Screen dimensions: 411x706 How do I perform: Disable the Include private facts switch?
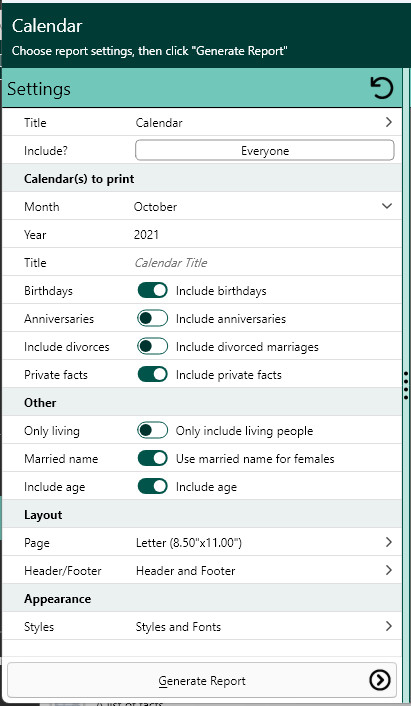(x=153, y=374)
